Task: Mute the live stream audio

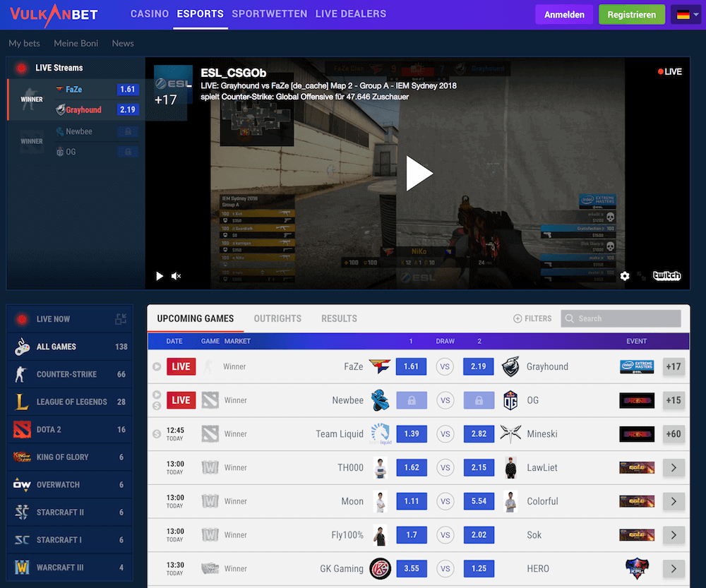Action: (x=176, y=276)
